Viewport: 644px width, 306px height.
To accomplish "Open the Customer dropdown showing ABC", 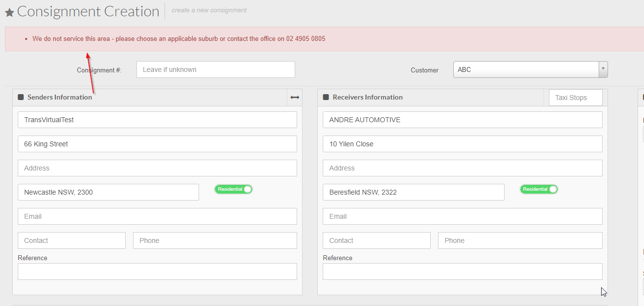I will (x=531, y=69).
